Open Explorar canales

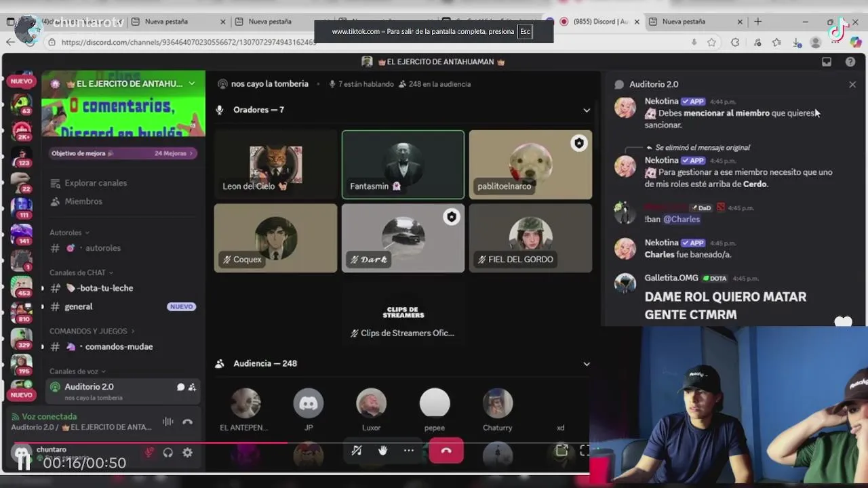coord(89,183)
